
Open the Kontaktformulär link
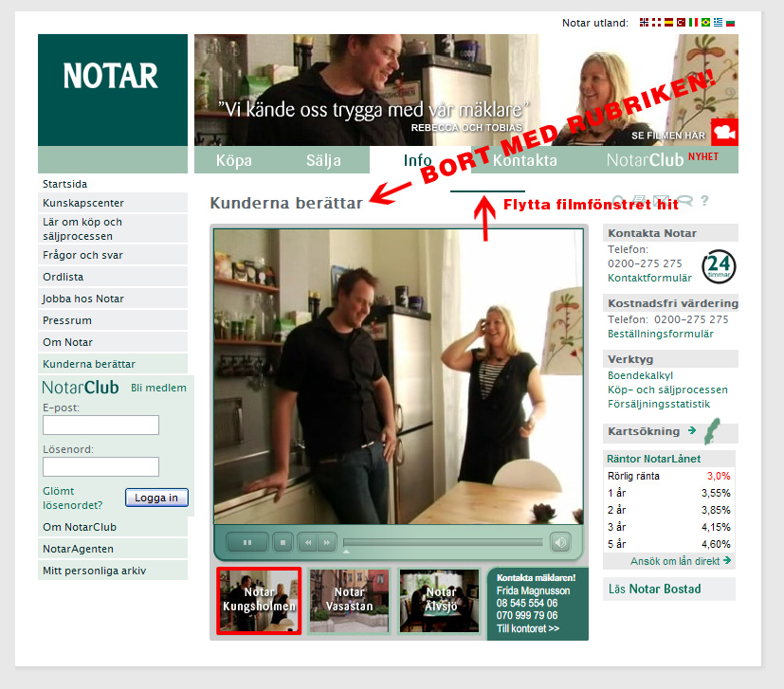click(649, 278)
